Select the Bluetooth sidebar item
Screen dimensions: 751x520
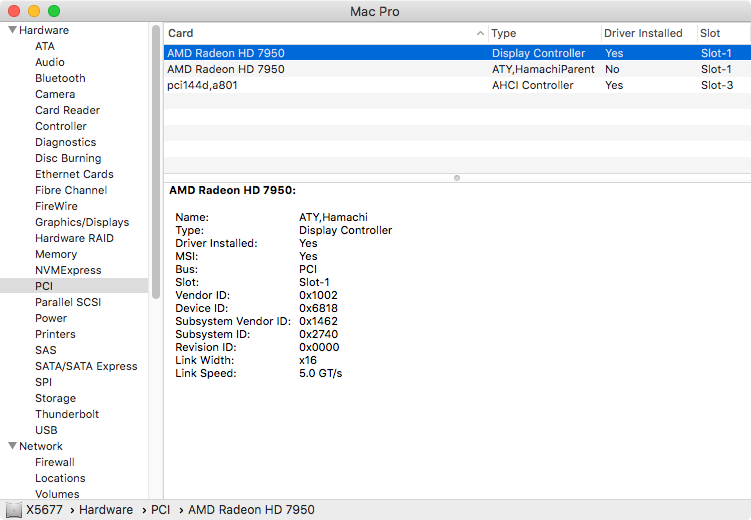click(60, 78)
